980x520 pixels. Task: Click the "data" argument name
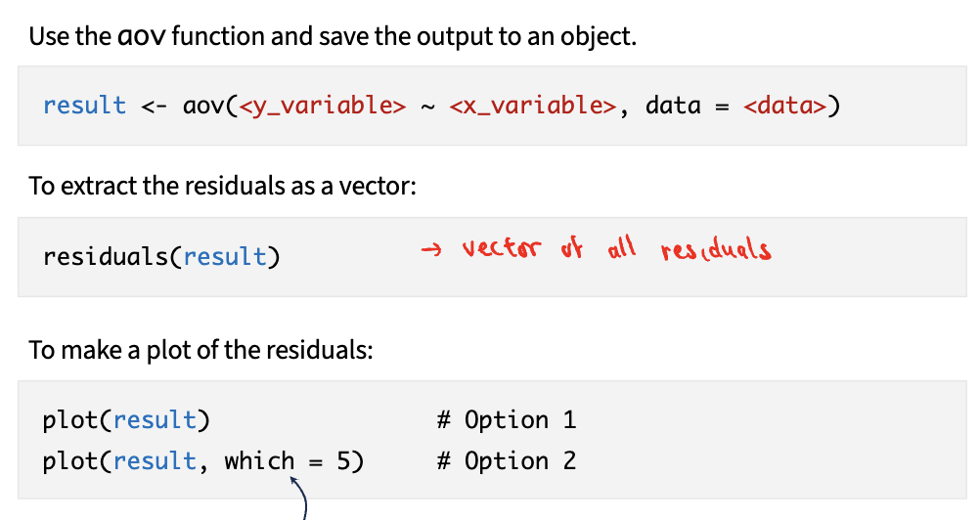tap(673, 106)
